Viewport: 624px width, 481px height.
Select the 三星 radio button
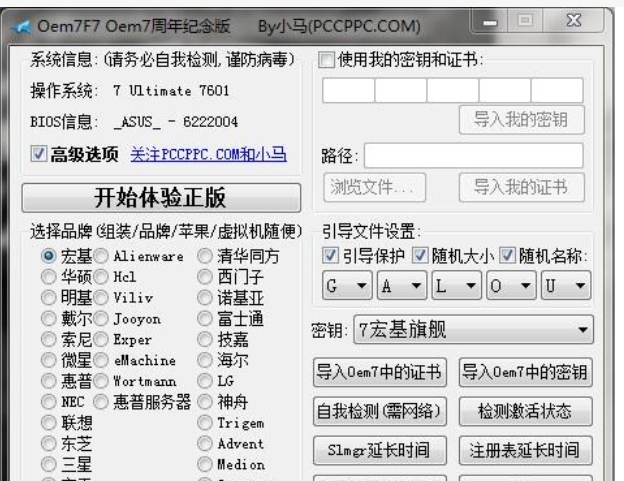tap(49, 464)
